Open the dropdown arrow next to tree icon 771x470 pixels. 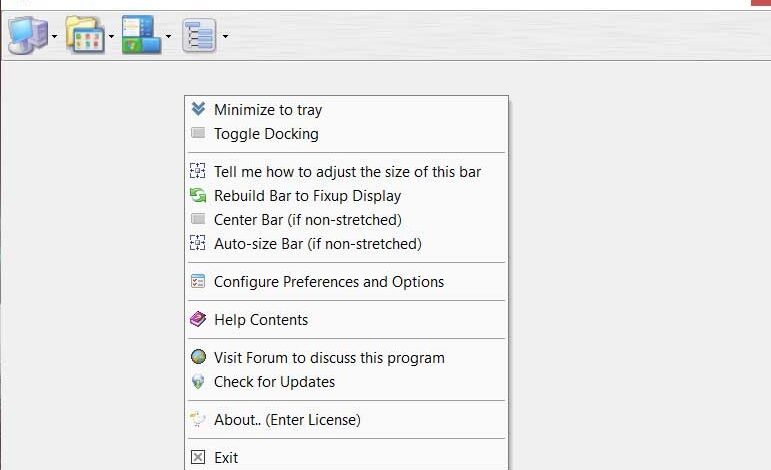[x=226, y=38]
